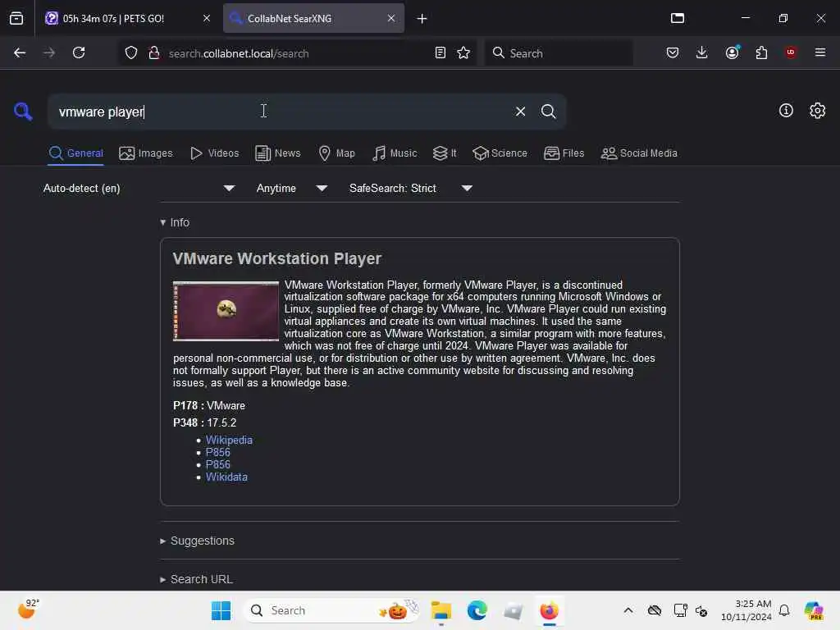The width and height of the screenshot is (840, 630).
Task: Open notification bell in taskbar
Action: pos(784,610)
